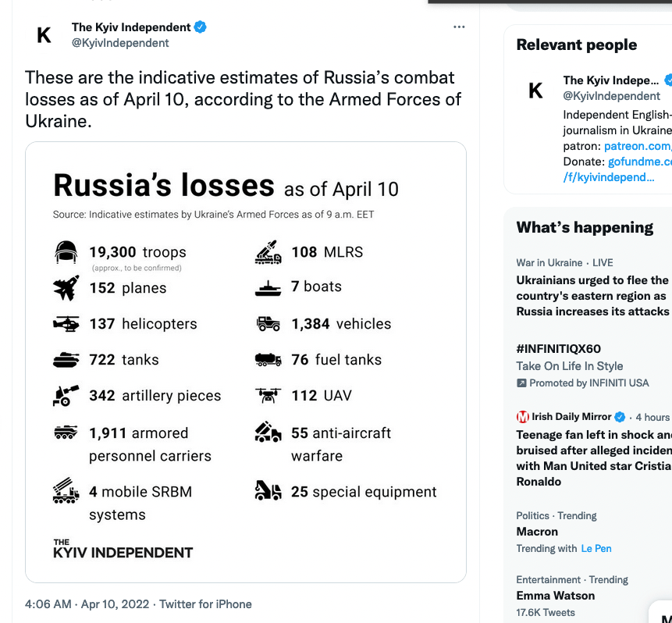This screenshot has width=672, height=623.
Task: Click the @KyivIndependent handle on tweet
Action: coord(120,43)
